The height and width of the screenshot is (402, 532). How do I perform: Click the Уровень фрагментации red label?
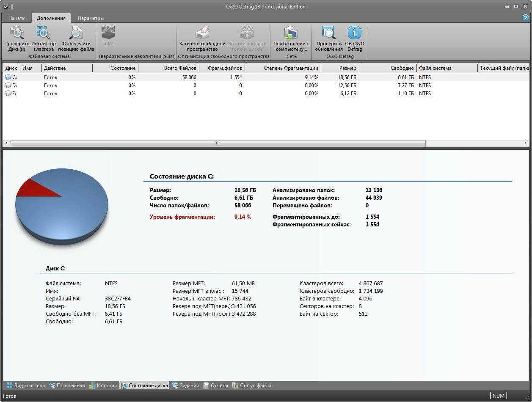click(x=182, y=217)
